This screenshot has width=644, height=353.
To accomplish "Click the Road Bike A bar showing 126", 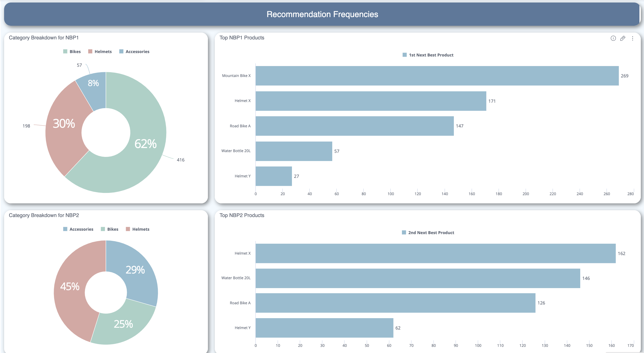I will pyautogui.click(x=395, y=303).
